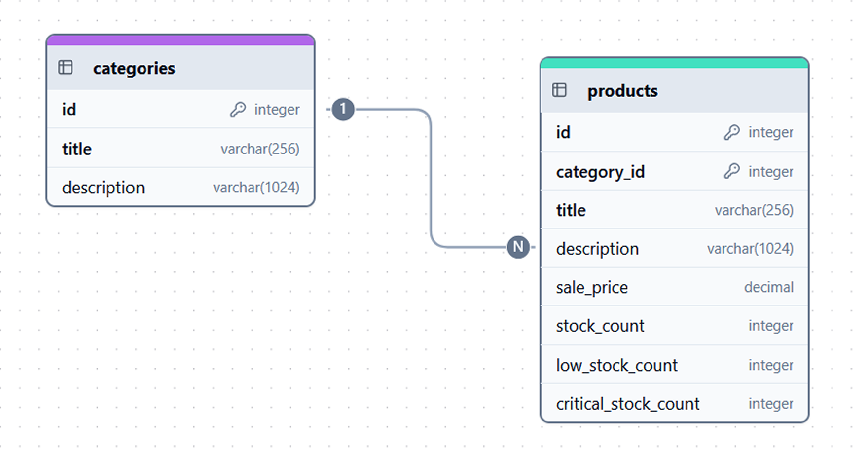Select the low_stock_count field name

617,366
